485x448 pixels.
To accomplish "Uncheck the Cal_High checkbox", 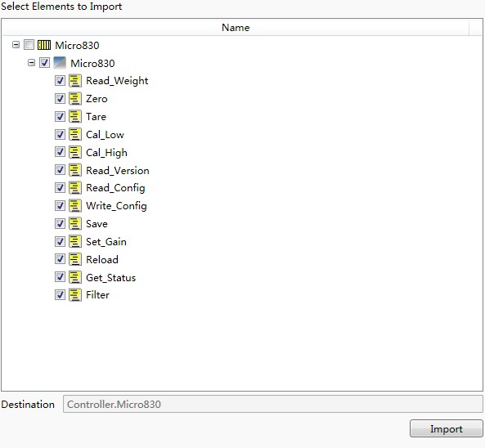I will click(60, 152).
